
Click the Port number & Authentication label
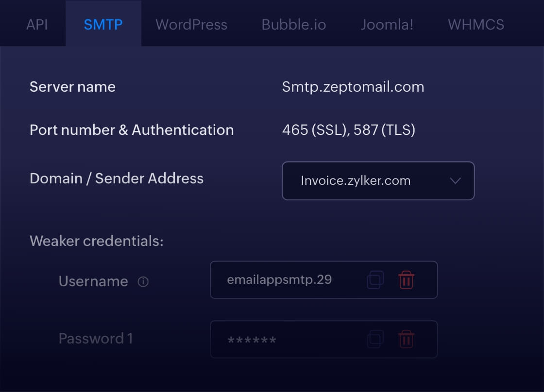pos(132,130)
